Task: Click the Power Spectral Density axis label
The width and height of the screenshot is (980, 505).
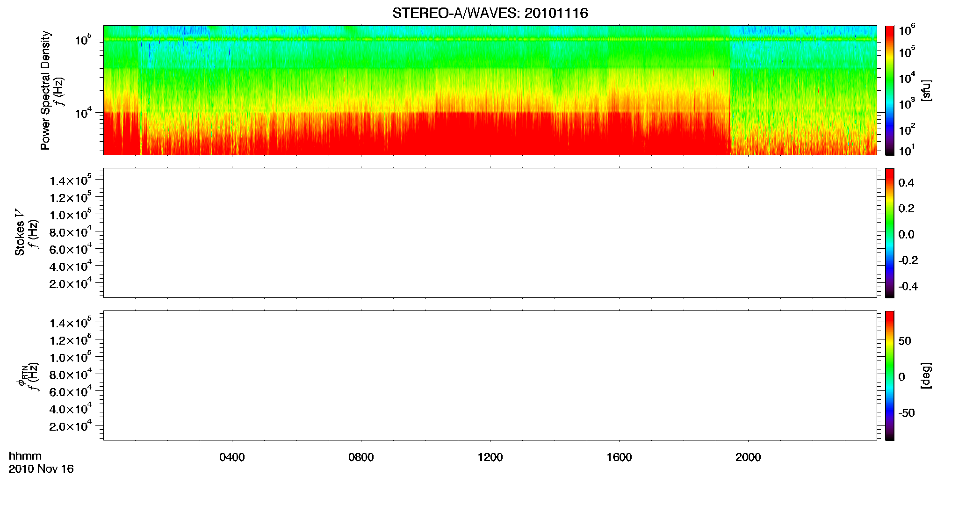Action: click(x=45, y=90)
